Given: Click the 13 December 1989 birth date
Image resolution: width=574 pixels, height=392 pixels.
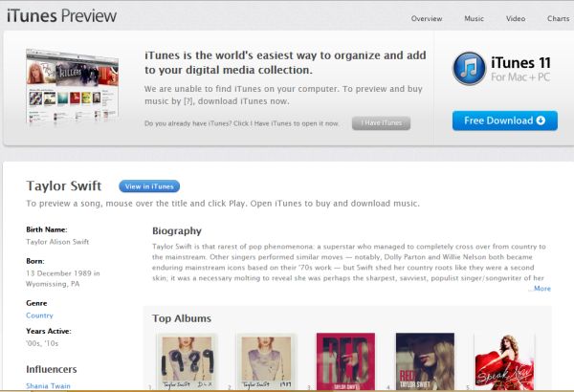Looking at the screenshot, I should coord(59,273).
